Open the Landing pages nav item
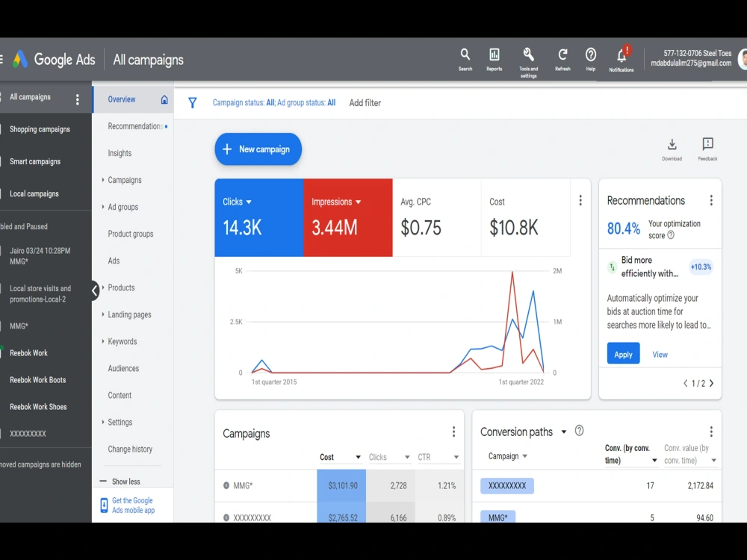 [x=129, y=315]
